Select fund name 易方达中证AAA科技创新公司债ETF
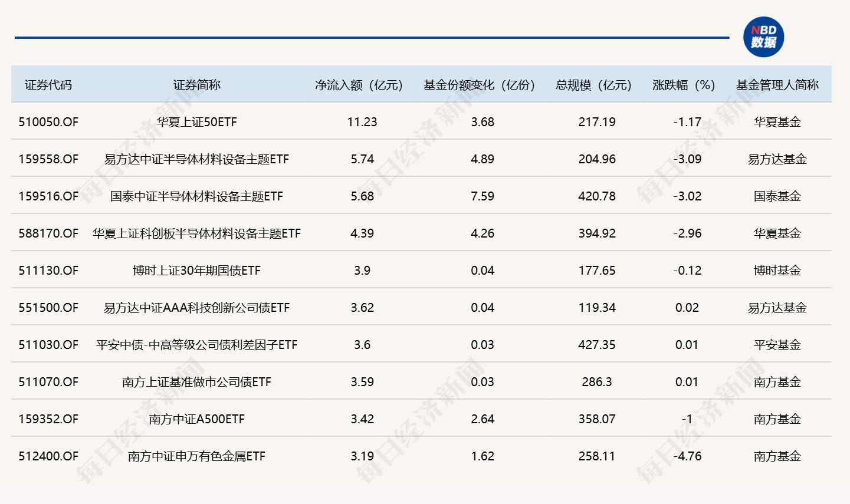850x504 pixels. pos(197,308)
